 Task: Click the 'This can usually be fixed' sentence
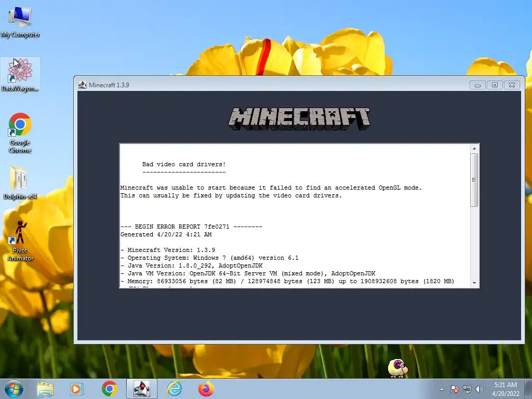[x=231, y=195]
